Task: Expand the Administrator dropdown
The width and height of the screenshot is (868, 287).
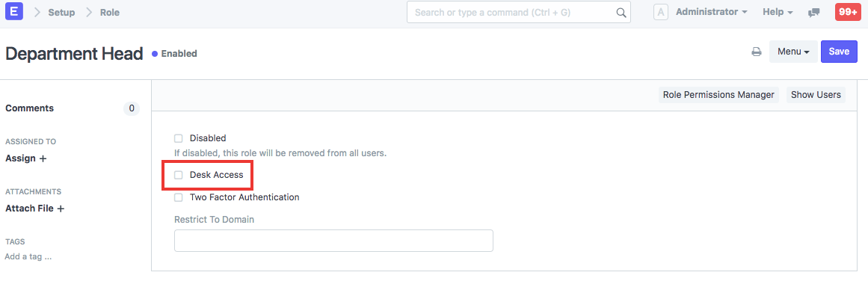Action: coord(712,12)
